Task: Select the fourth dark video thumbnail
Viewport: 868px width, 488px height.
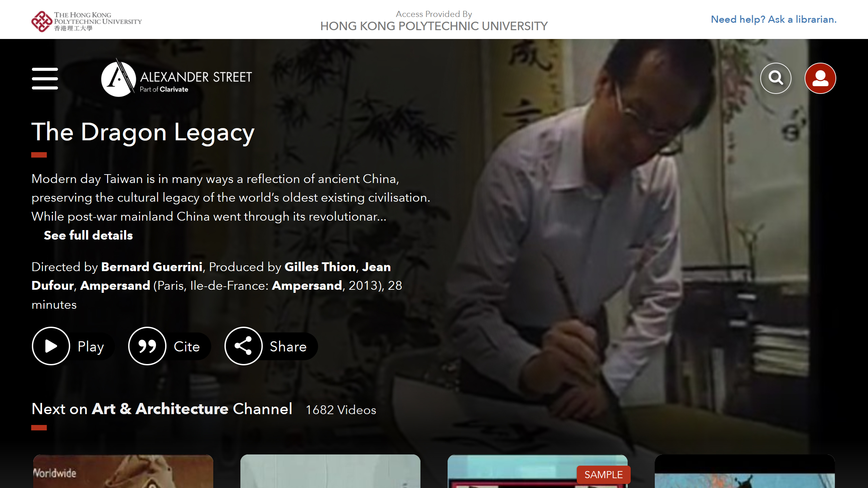Action: click(745, 471)
